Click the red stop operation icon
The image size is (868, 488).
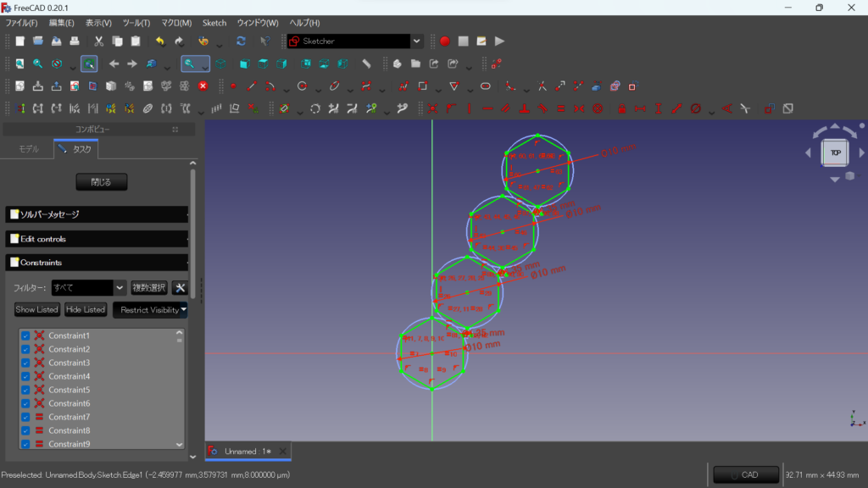pos(203,86)
